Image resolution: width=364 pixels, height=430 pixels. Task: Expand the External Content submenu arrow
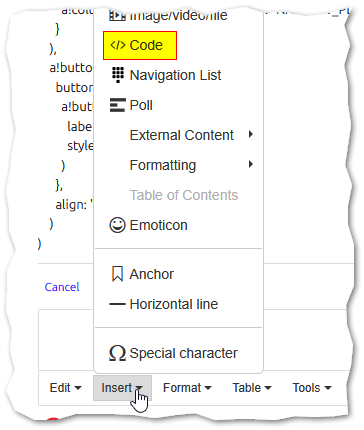(251, 134)
